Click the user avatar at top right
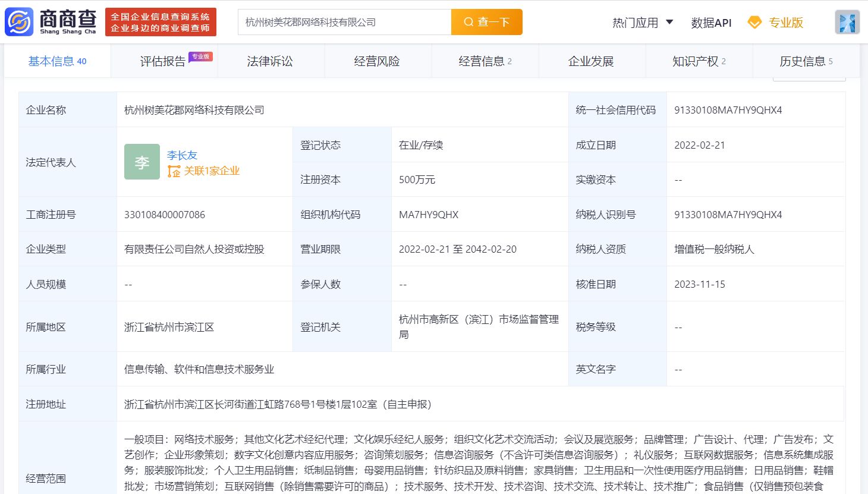The height and width of the screenshot is (494, 868). click(847, 23)
